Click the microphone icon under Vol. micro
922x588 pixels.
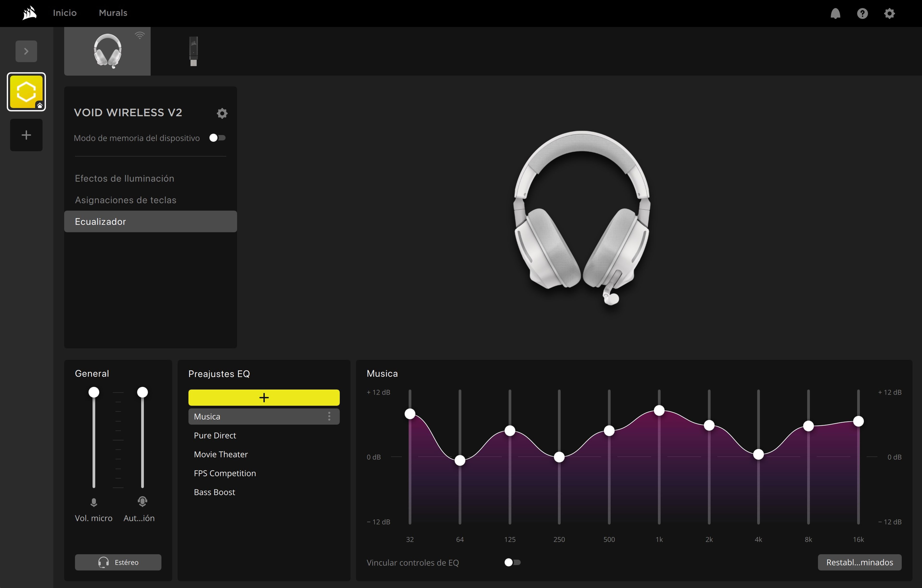(x=94, y=503)
